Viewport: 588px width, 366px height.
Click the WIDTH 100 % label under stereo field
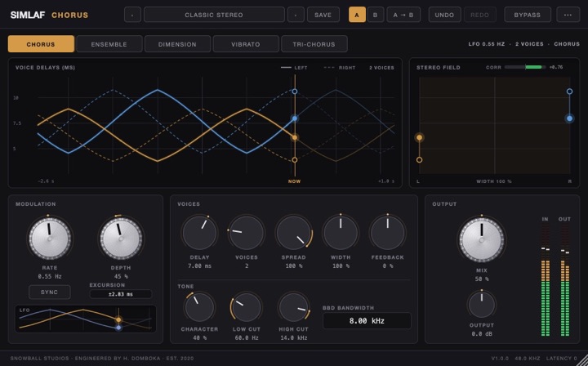494,181
